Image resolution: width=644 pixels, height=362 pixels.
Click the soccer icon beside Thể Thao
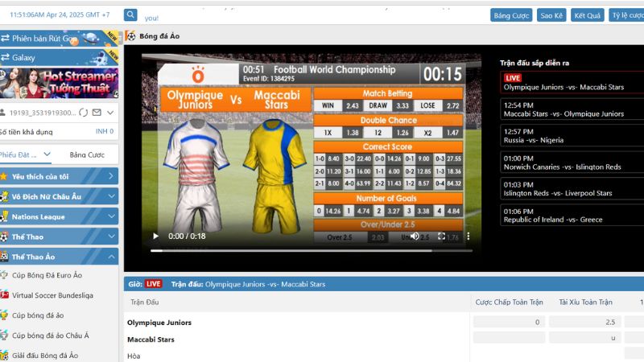pos(4,237)
